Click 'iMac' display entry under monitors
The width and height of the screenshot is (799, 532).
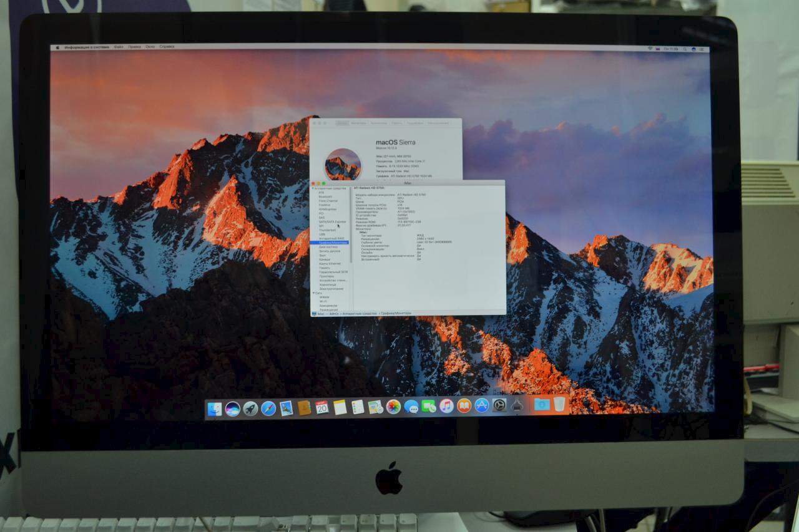tap(363, 232)
